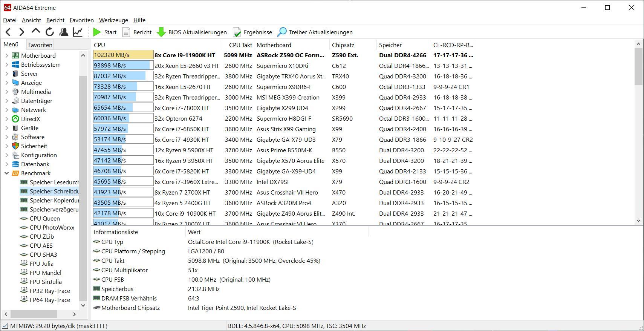Sort by the Motherboard column header

coord(292,45)
